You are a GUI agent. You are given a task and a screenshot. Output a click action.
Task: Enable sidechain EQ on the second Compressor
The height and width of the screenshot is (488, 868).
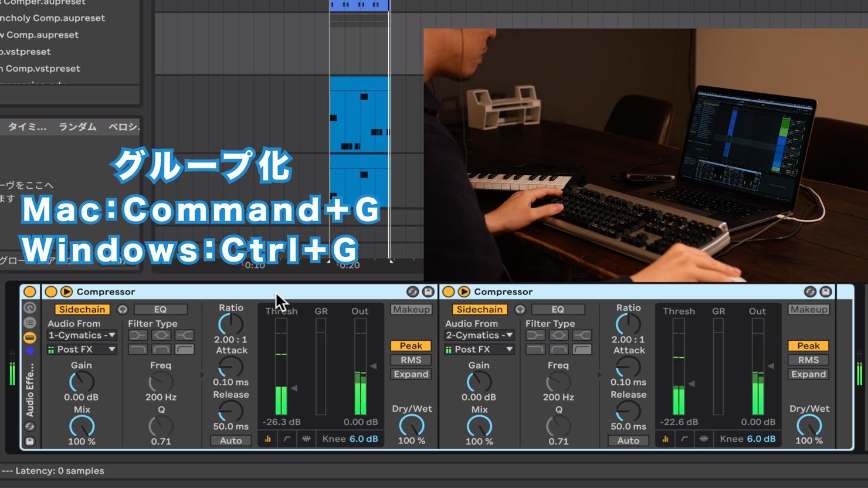[558, 309]
